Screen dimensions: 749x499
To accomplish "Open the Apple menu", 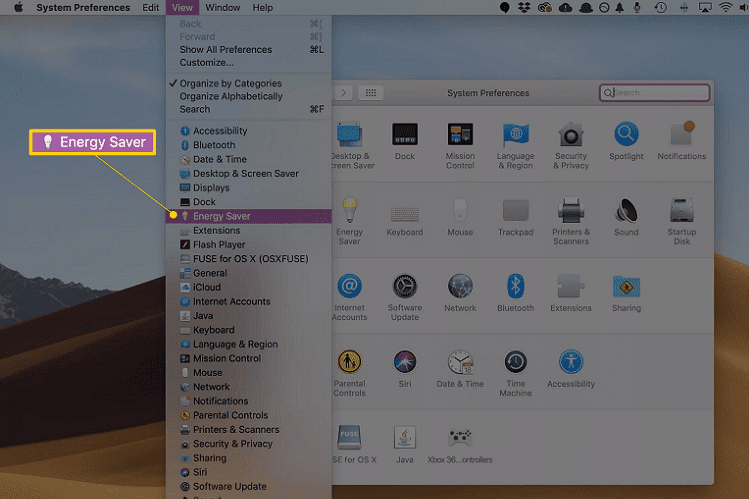I will coord(18,8).
